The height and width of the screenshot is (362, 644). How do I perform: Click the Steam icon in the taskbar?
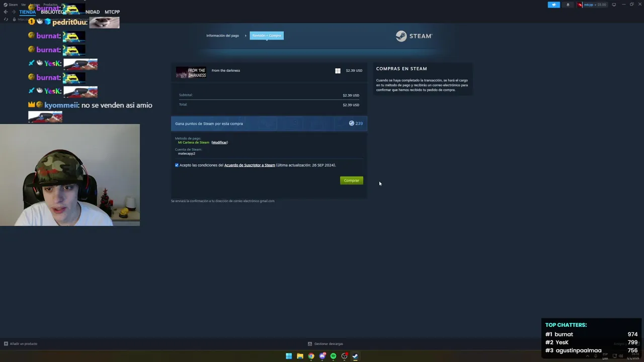pyautogui.click(x=355, y=356)
